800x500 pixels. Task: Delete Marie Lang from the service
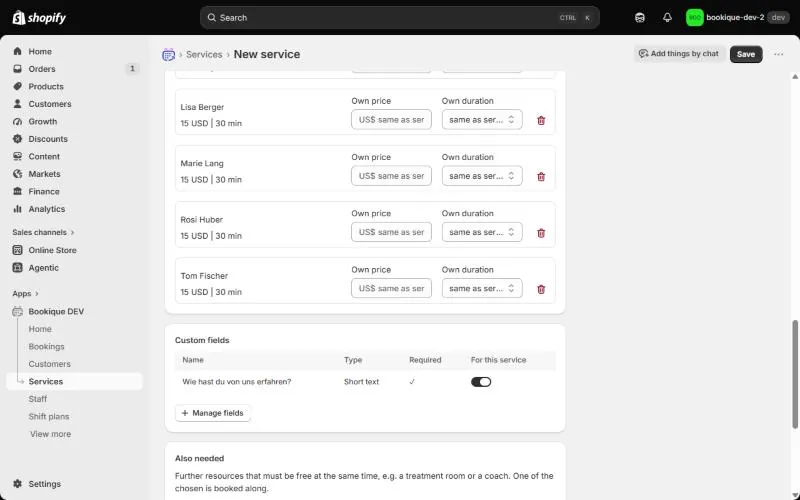[541, 177]
